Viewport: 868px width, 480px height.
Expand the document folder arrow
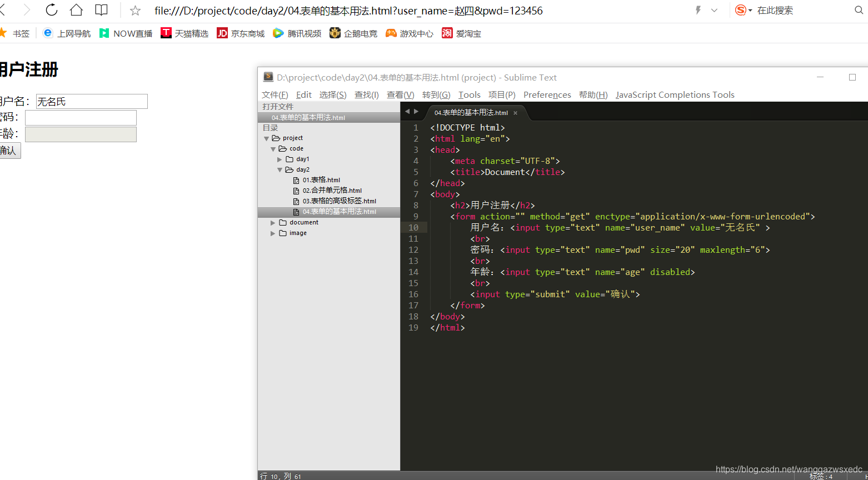coord(273,223)
